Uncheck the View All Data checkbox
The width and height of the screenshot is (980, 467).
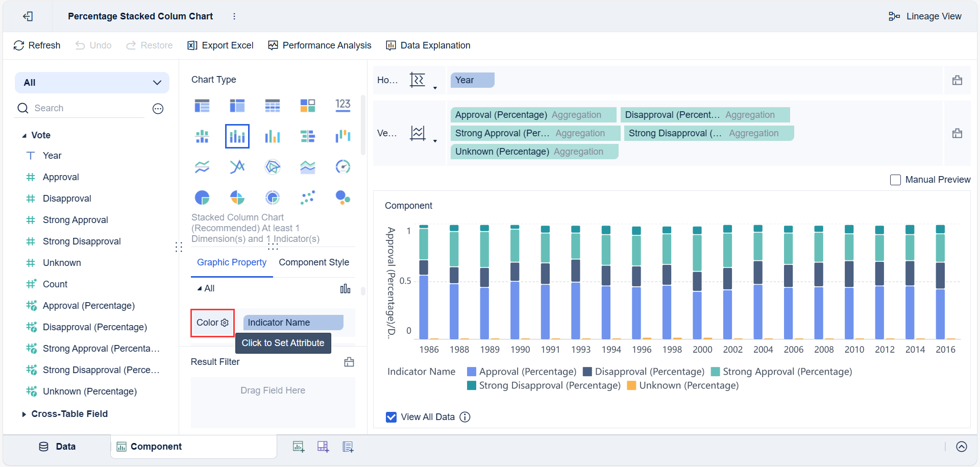coord(391,417)
